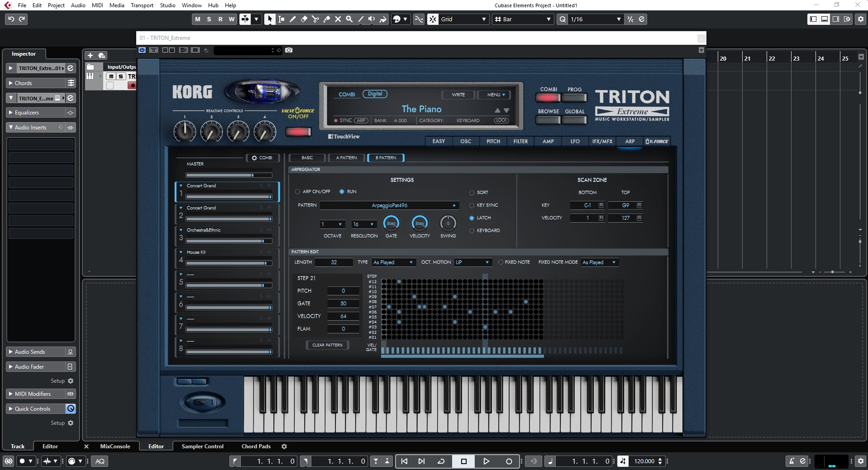
Task: Switch to the FILTER tab
Action: click(x=520, y=141)
